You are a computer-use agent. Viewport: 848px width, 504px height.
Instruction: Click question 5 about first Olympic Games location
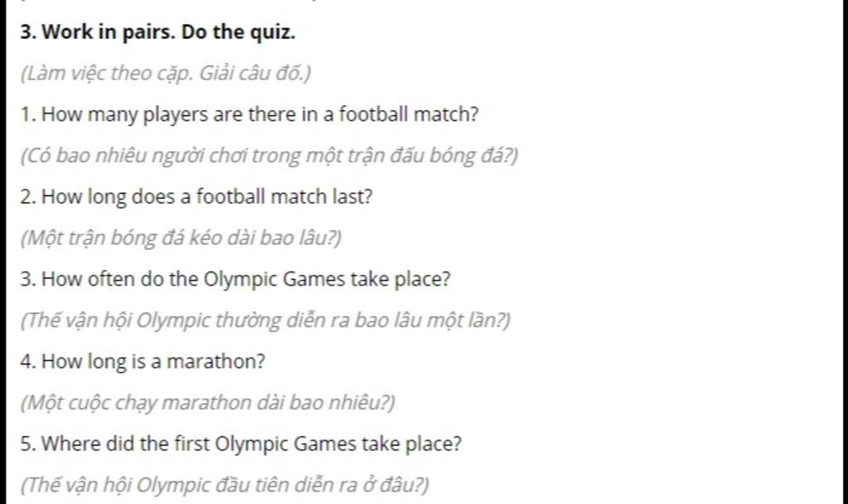241,444
